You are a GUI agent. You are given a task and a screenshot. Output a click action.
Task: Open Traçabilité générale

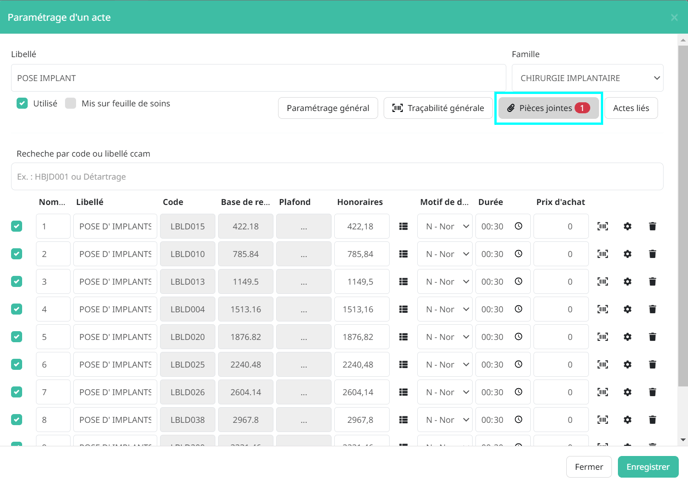438,108
